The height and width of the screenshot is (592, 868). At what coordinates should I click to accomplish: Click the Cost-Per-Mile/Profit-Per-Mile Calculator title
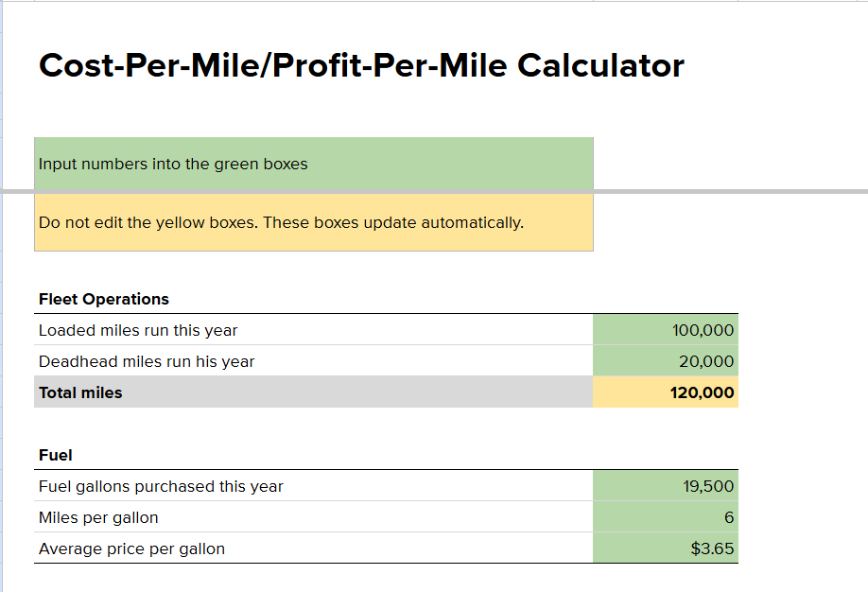(x=361, y=65)
